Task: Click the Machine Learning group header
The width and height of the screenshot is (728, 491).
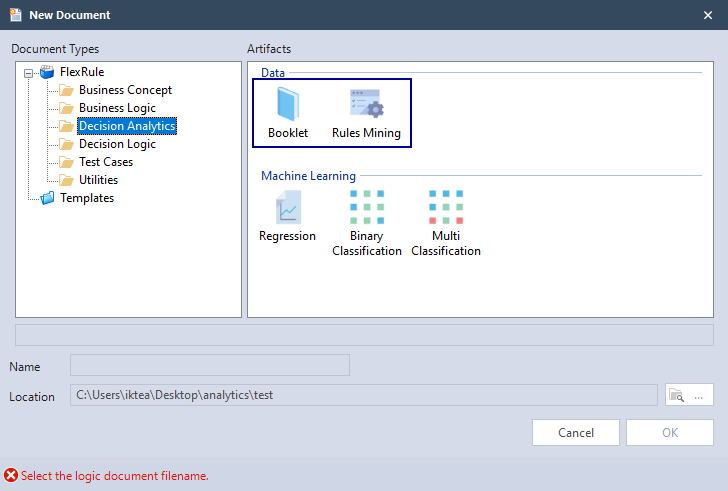Action: coord(308,176)
